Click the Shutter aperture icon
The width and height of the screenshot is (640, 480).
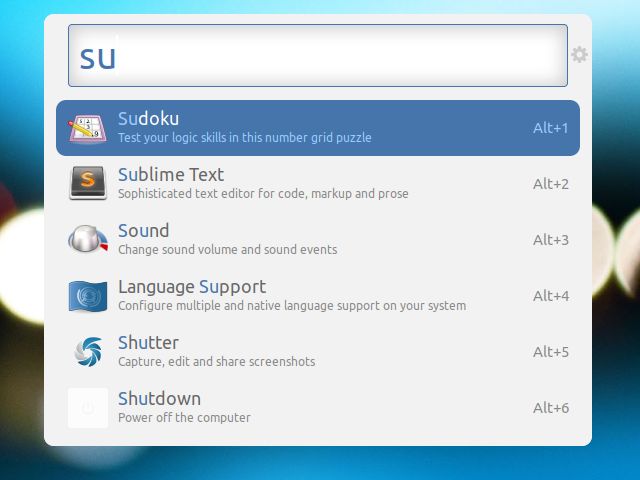coord(88,351)
